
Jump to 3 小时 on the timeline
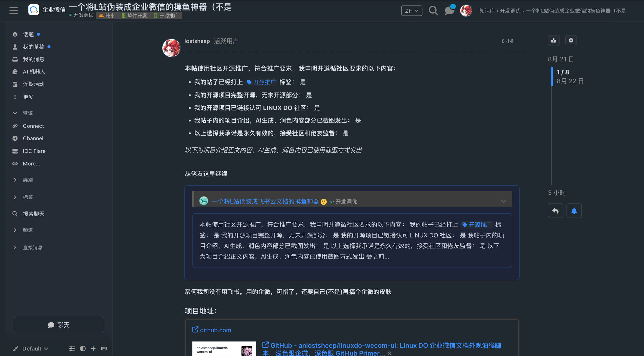pos(557,193)
